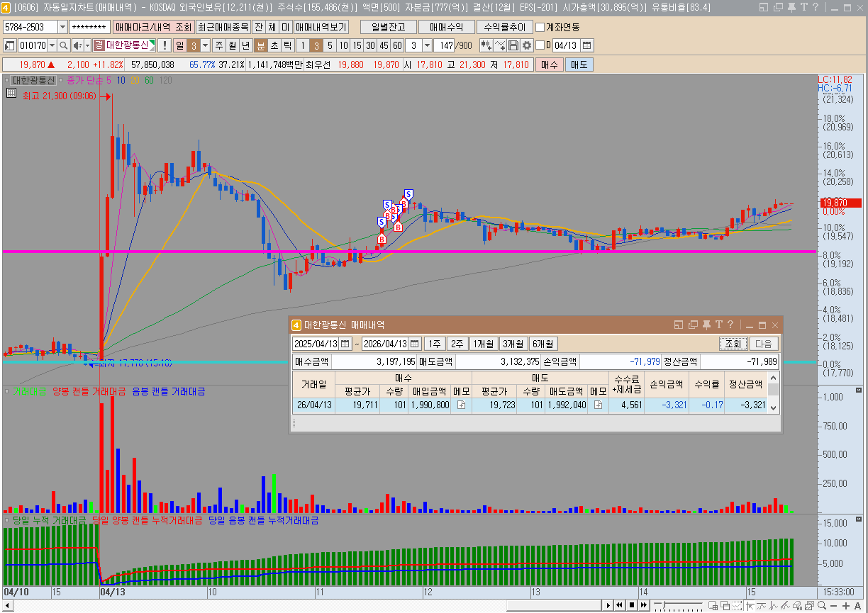The image size is (868, 613).
Task: Expand the stock code 010170 dropdown
Action: [52, 45]
